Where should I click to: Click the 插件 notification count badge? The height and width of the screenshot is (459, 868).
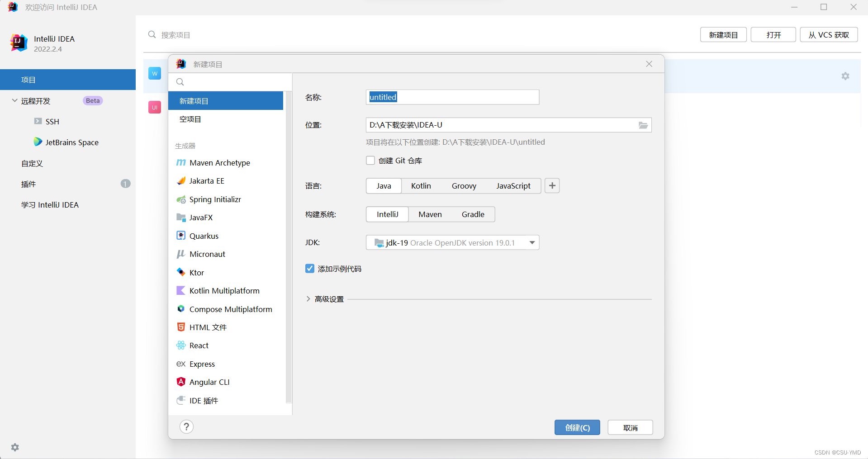(x=125, y=184)
